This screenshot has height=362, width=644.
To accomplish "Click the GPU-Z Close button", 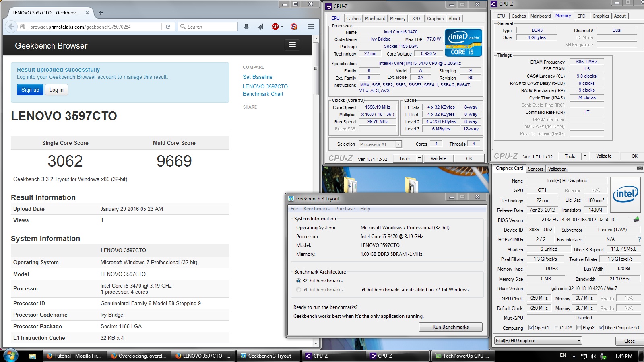I will point(630,341).
